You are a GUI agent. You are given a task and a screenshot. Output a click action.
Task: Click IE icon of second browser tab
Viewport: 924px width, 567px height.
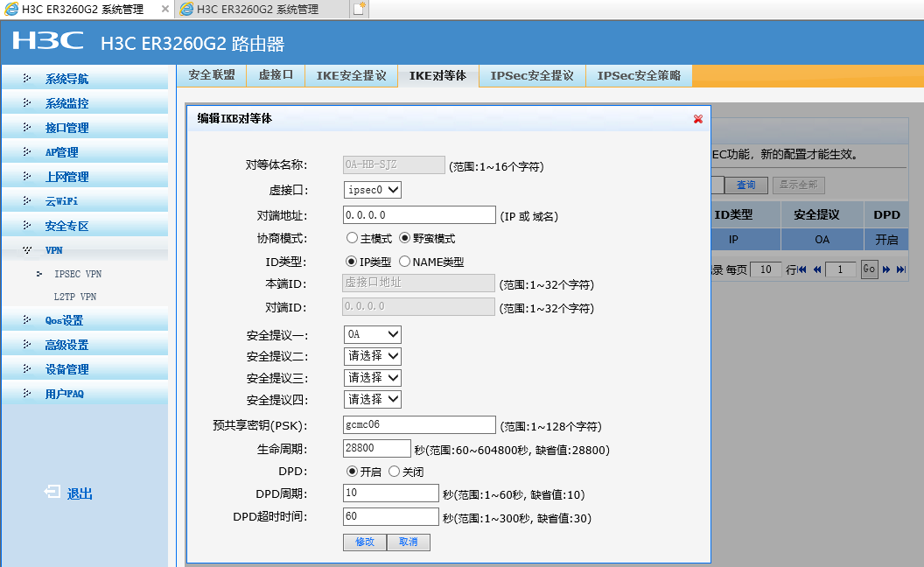click(x=186, y=9)
